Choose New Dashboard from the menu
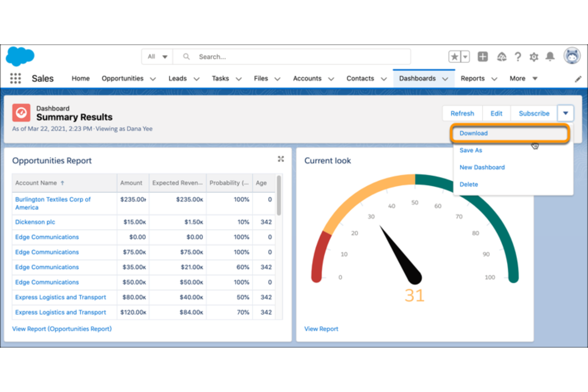The width and height of the screenshot is (588, 392). tap(482, 167)
